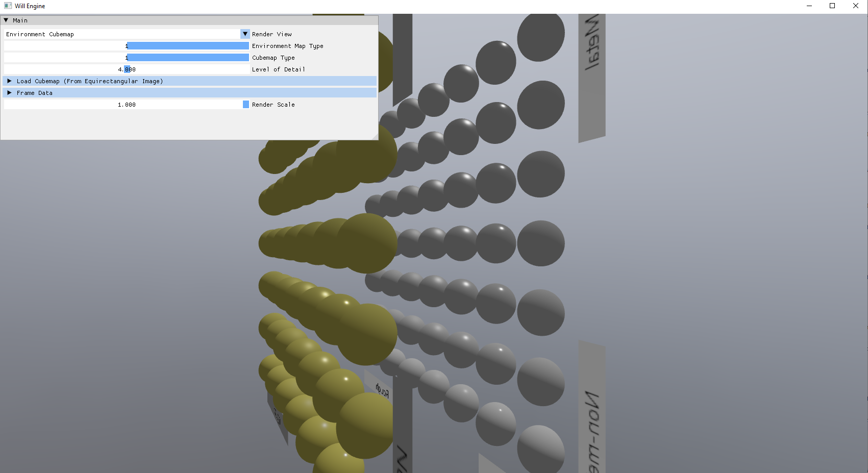
Task: Click the Environment Map Type label
Action: [x=288, y=46]
